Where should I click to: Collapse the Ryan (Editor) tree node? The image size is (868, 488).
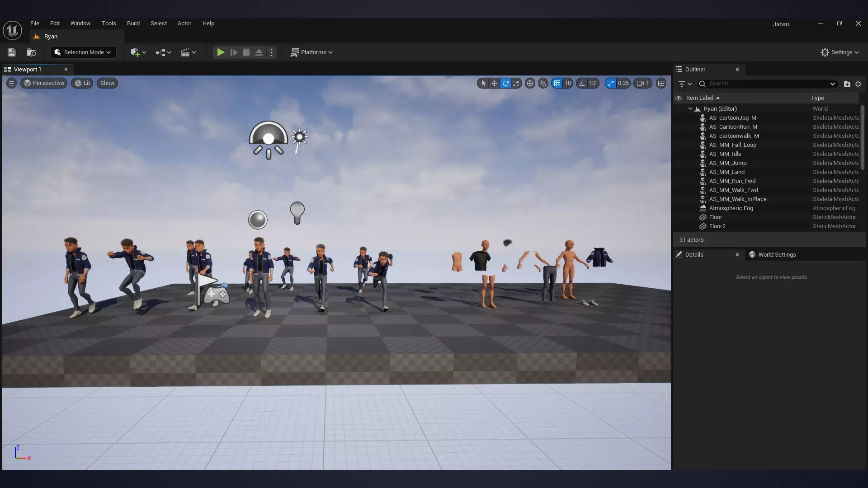point(690,109)
